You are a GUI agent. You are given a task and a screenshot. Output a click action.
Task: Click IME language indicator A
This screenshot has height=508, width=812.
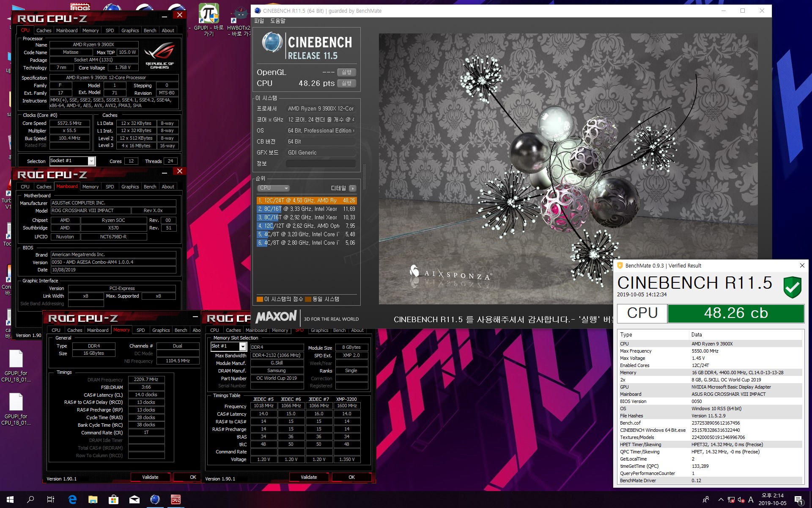pyautogui.click(x=751, y=500)
